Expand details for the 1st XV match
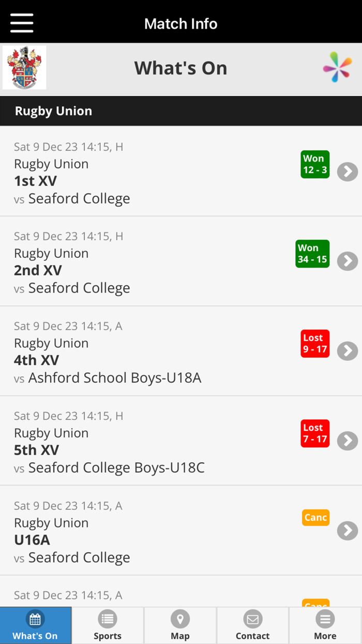 348,172
